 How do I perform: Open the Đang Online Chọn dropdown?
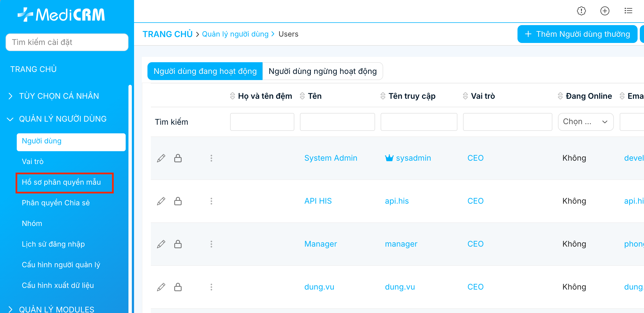coord(585,122)
